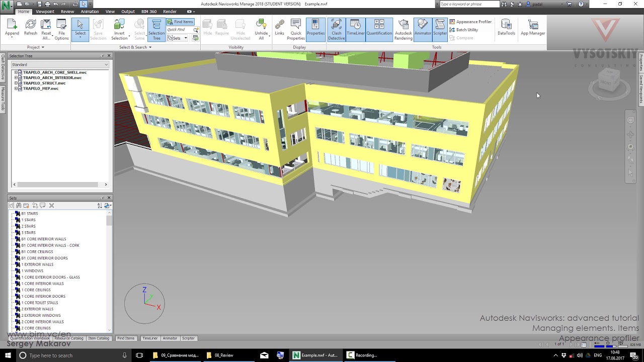Open the Resource Catalog bottom tab
The image size is (644, 362).
(x=69, y=338)
